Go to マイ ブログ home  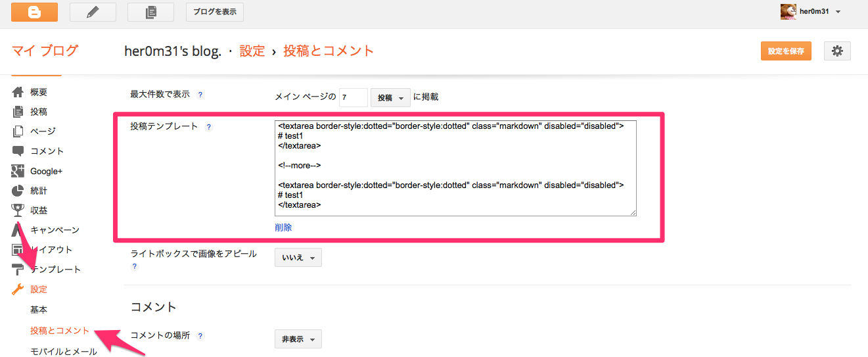click(x=45, y=51)
